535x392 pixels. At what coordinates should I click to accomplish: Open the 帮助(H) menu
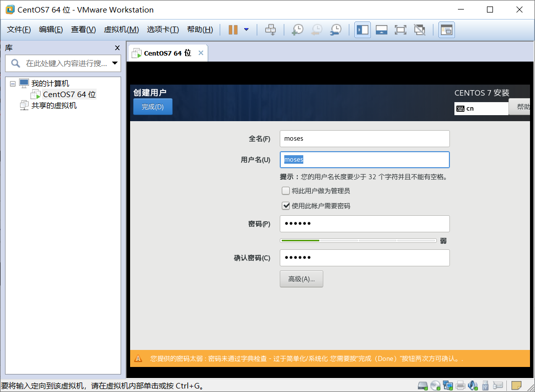200,30
